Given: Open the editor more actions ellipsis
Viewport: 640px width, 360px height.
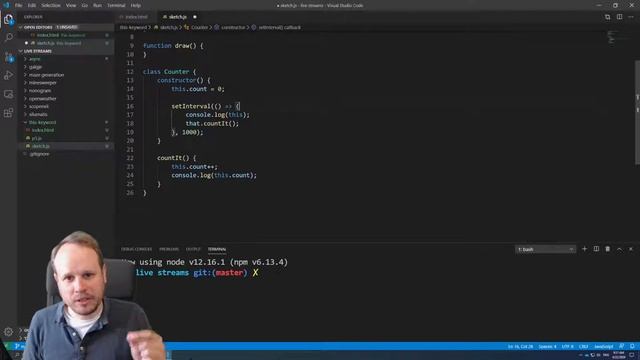Looking at the screenshot, I should point(631,17).
